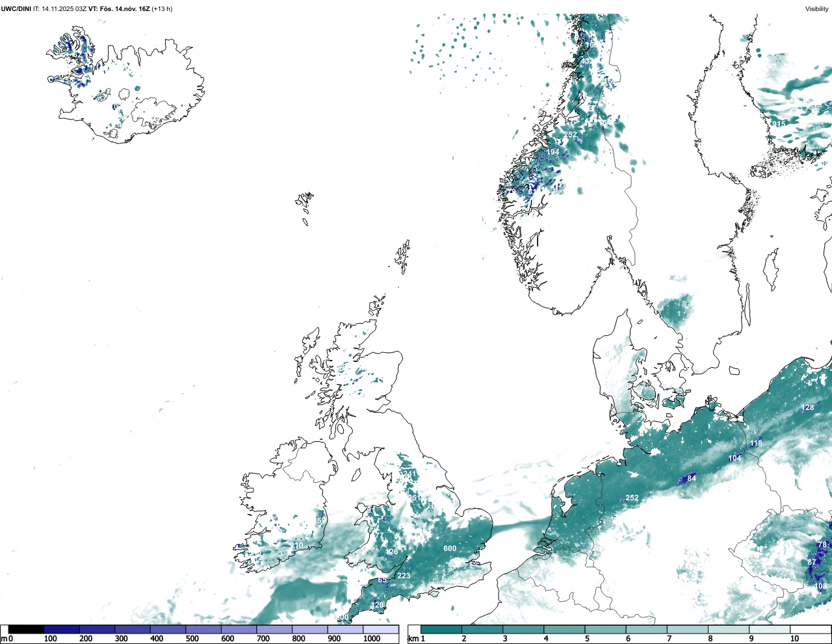Click the 9–10 km lightest swatch
832x644 pixels.
coord(770,629)
